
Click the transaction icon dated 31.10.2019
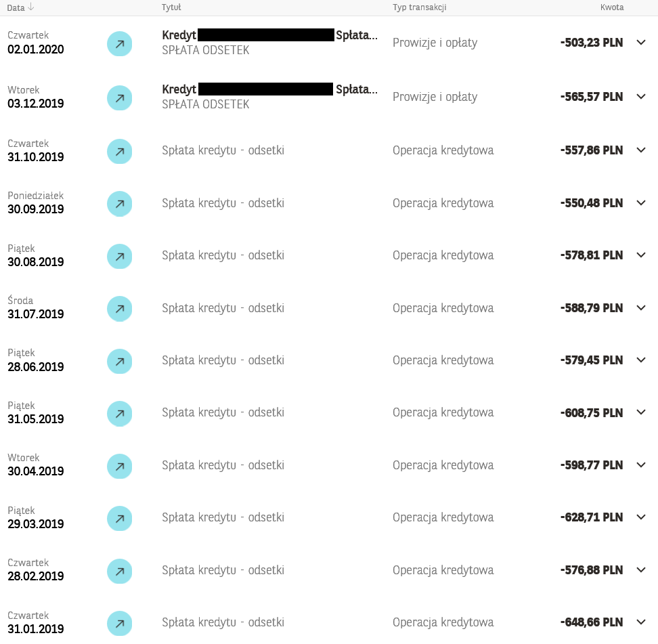[120, 152]
